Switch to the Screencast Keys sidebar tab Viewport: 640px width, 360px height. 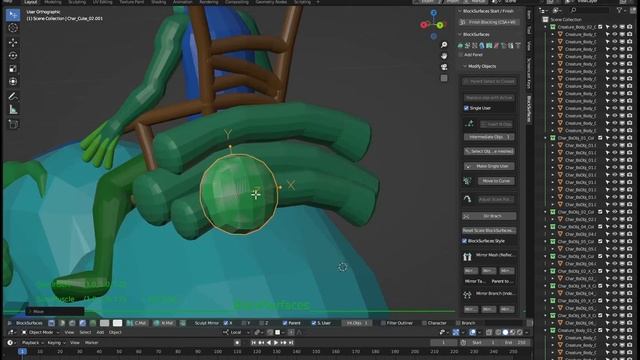coord(529,73)
